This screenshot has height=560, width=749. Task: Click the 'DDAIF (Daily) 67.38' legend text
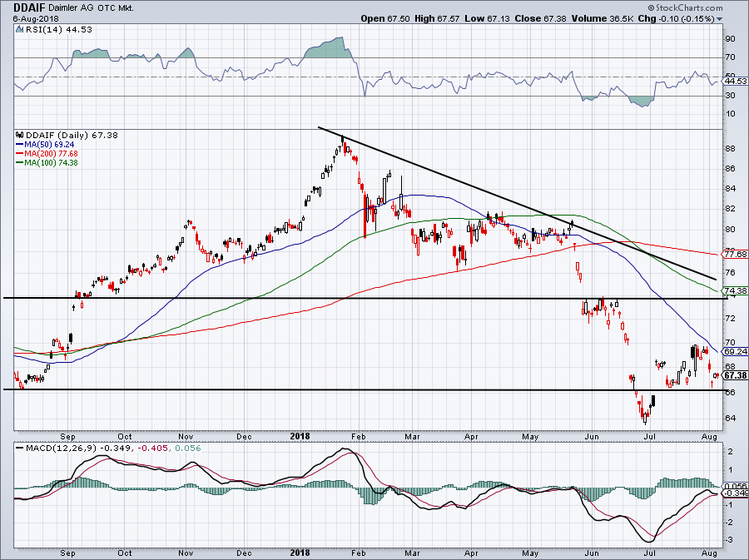[72, 135]
